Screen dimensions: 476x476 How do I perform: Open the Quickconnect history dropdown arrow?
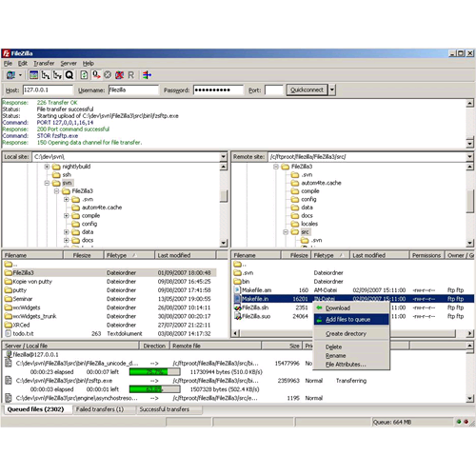click(332, 90)
